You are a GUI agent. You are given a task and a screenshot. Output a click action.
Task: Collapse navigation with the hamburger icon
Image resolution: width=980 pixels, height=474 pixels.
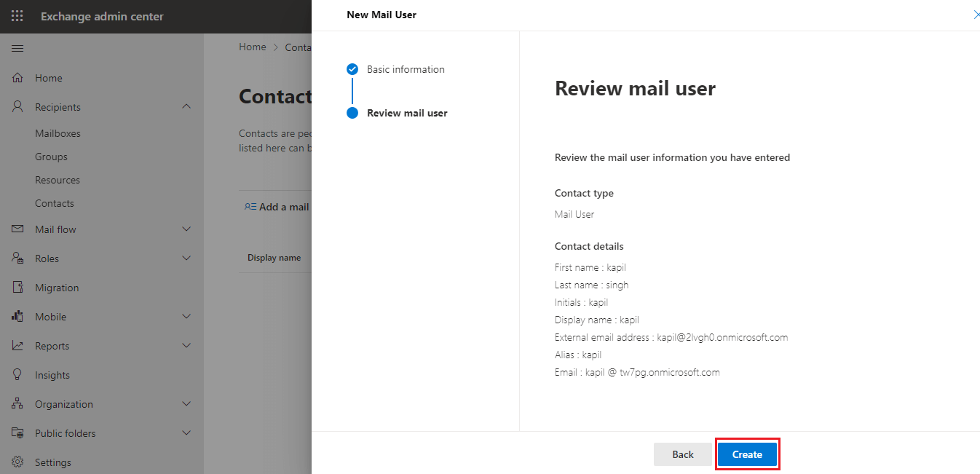(x=17, y=49)
